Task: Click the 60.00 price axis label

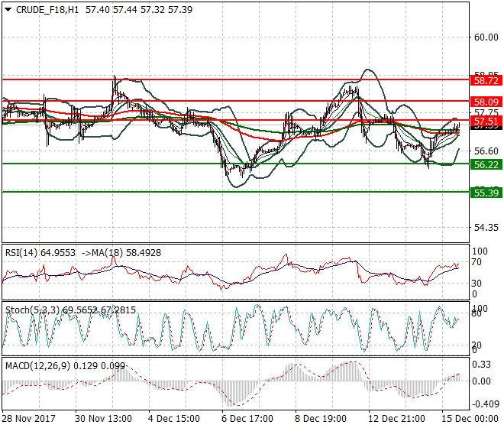Action: (x=486, y=37)
